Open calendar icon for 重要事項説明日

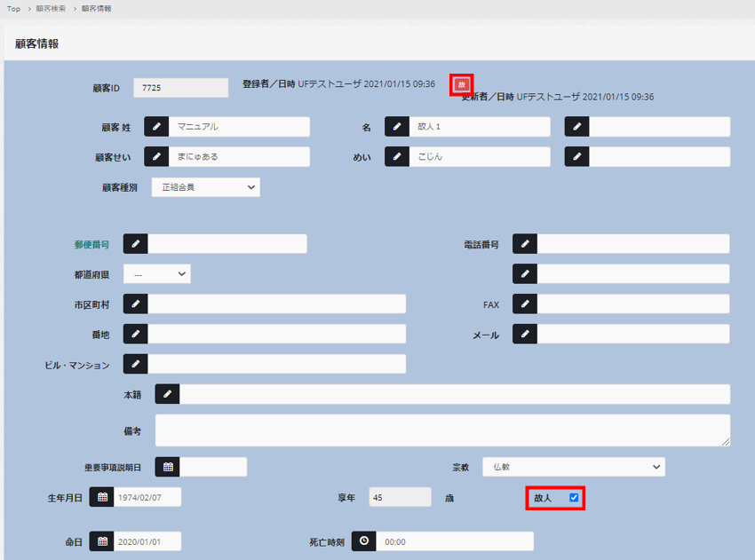click(167, 467)
